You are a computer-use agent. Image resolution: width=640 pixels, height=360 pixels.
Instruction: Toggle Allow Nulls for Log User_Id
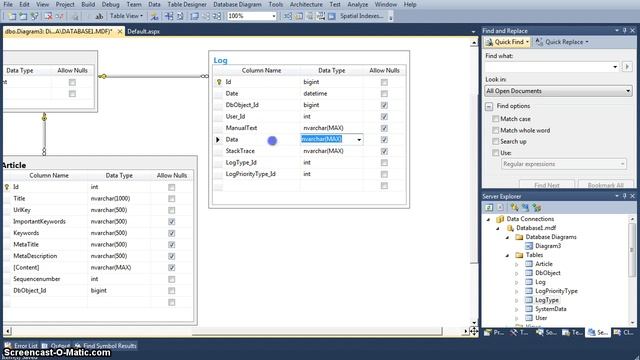384,117
